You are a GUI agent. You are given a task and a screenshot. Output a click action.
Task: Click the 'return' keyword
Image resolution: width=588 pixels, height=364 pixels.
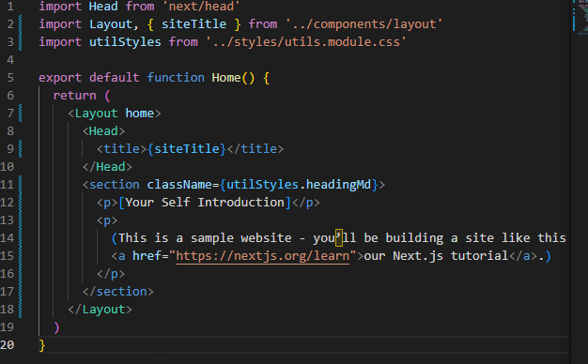coord(74,96)
